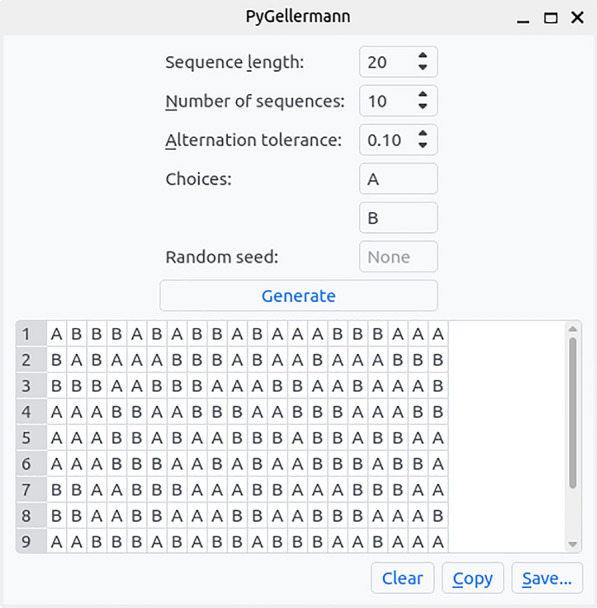The image size is (597, 608).
Task: Copy sequences to clipboard
Action: pos(473,578)
